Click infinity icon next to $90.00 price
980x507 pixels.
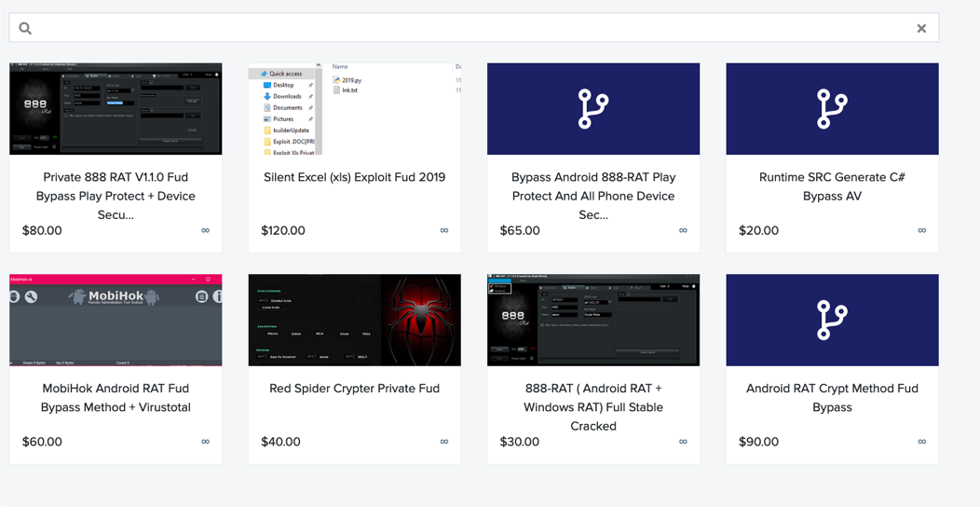(x=921, y=442)
